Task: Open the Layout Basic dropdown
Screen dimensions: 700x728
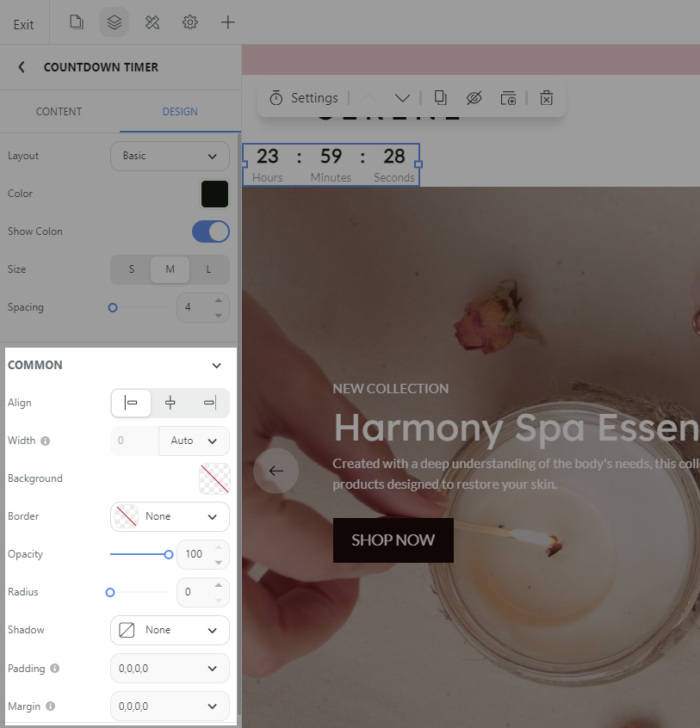Action: pos(170,156)
